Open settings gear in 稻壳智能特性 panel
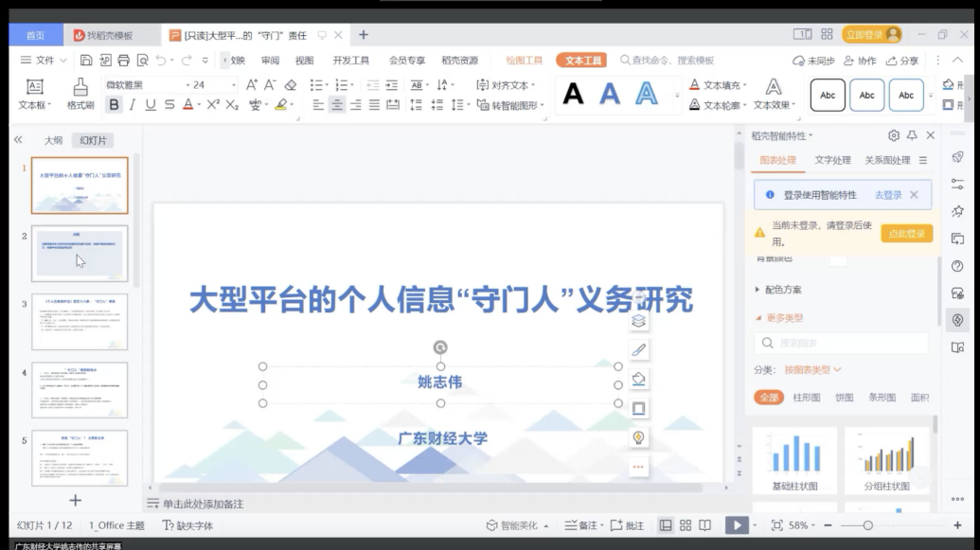Image resolution: width=980 pixels, height=550 pixels. click(894, 135)
